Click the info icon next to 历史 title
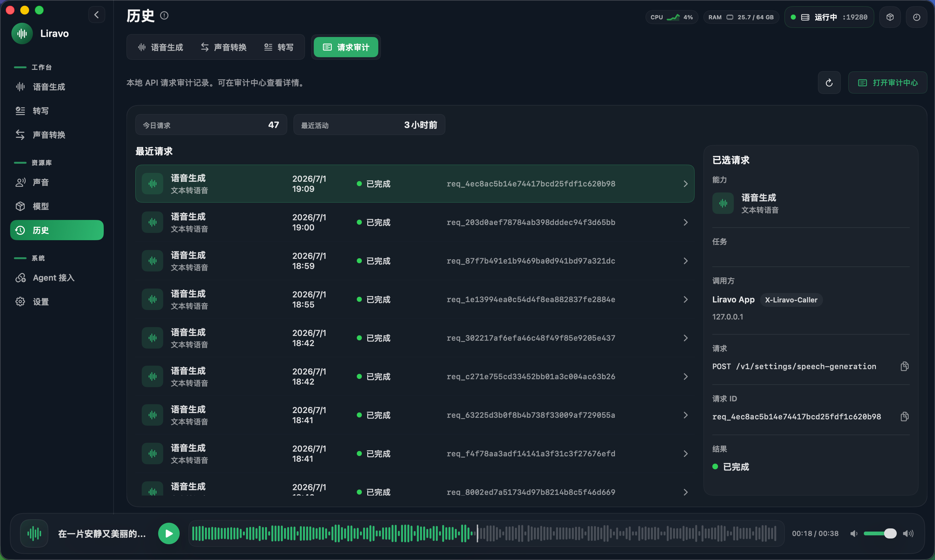The image size is (935, 560). tap(164, 15)
